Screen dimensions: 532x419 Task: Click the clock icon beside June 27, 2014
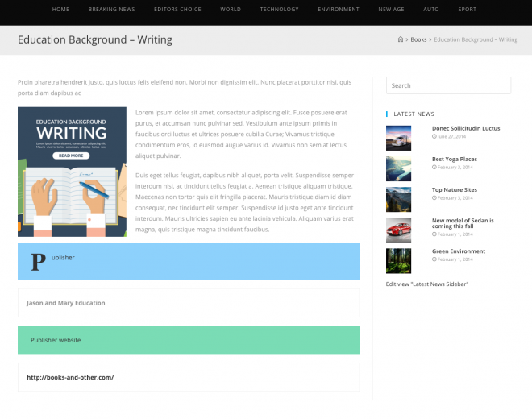pyautogui.click(x=434, y=136)
